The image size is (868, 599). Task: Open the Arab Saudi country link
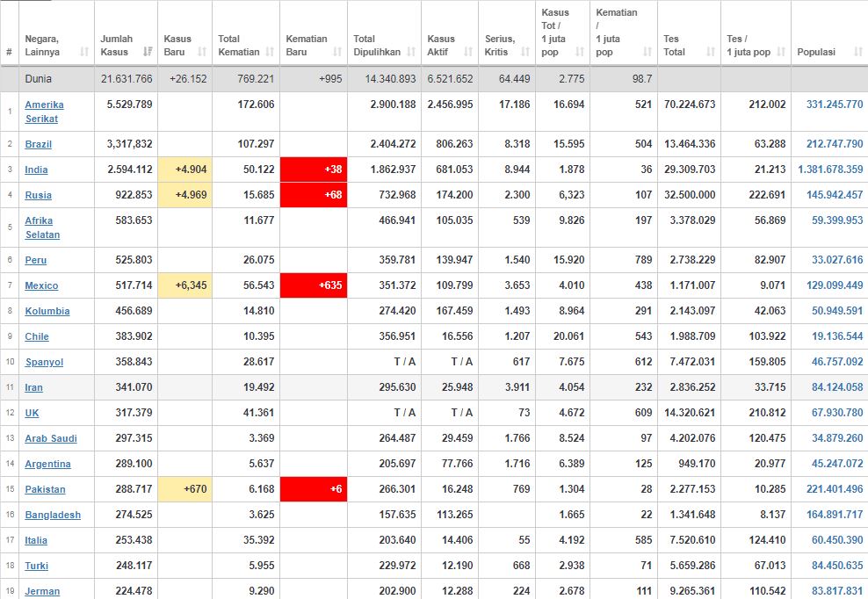pyautogui.click(x=51, y=438)
